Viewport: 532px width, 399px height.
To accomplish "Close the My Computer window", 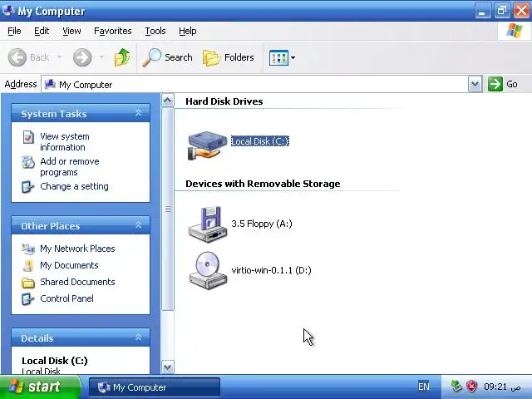I will pyautogui.click(x=521, y=11).
